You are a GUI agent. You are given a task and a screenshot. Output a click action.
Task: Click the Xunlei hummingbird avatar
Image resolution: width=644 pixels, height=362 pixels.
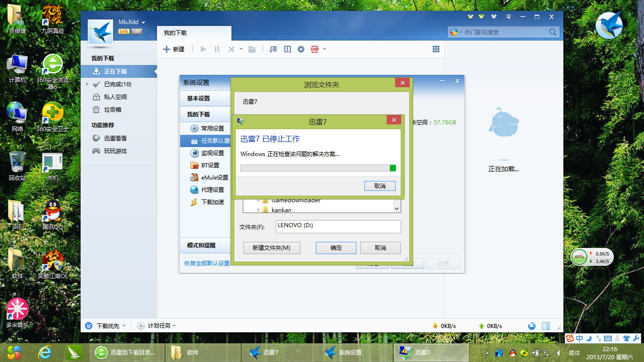tap(100, 33)
